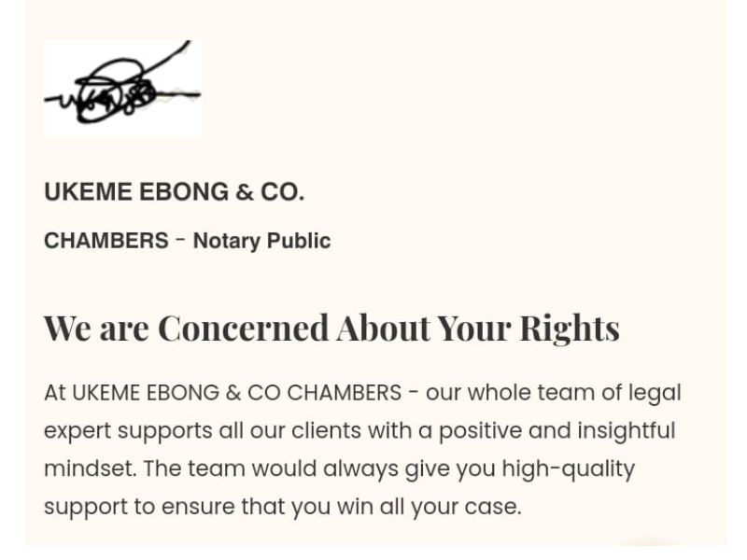Click the words legal expert in the paragraph
The height and width of the screenshot is (560, 747).
(x=655, y=393)
